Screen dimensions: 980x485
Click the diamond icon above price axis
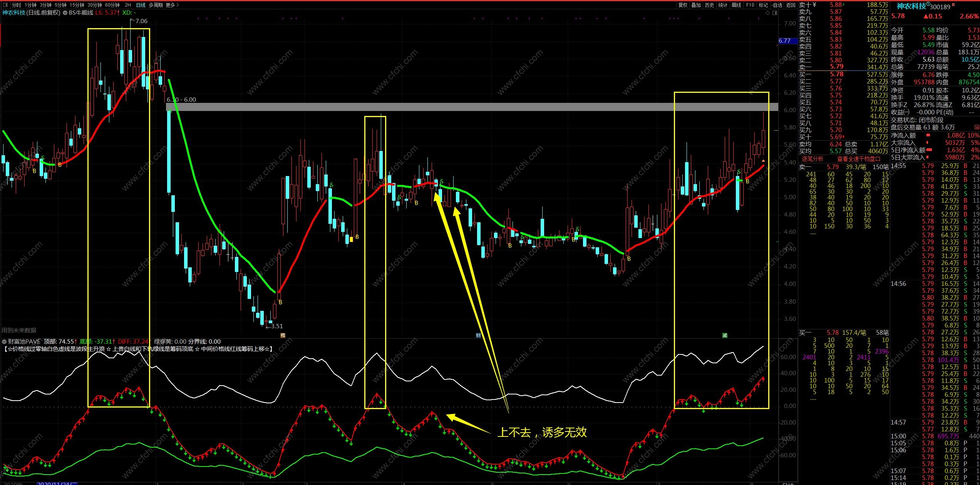tap(767, 13)
